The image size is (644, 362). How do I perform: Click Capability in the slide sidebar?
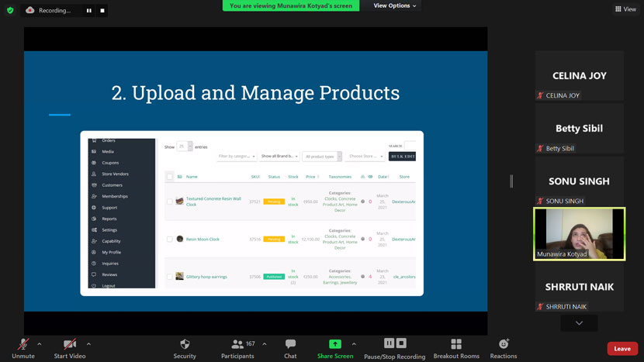tap(111, 241)
